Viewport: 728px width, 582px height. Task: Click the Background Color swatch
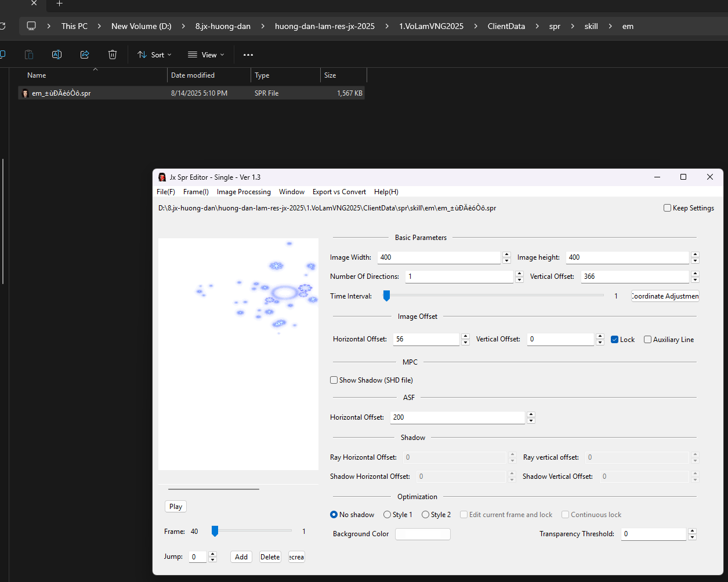pyautogui.click(x=422, y=534)
